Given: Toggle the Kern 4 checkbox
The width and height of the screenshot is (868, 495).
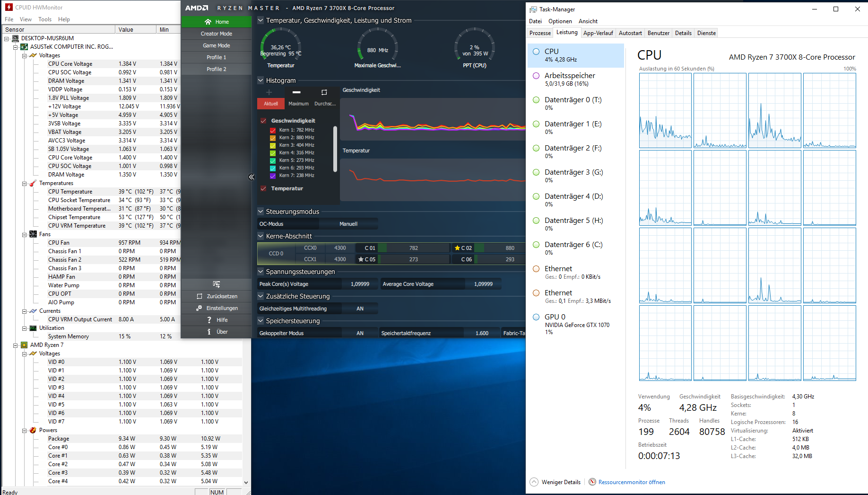Looking at the screenshot, I should coord(273,153).
